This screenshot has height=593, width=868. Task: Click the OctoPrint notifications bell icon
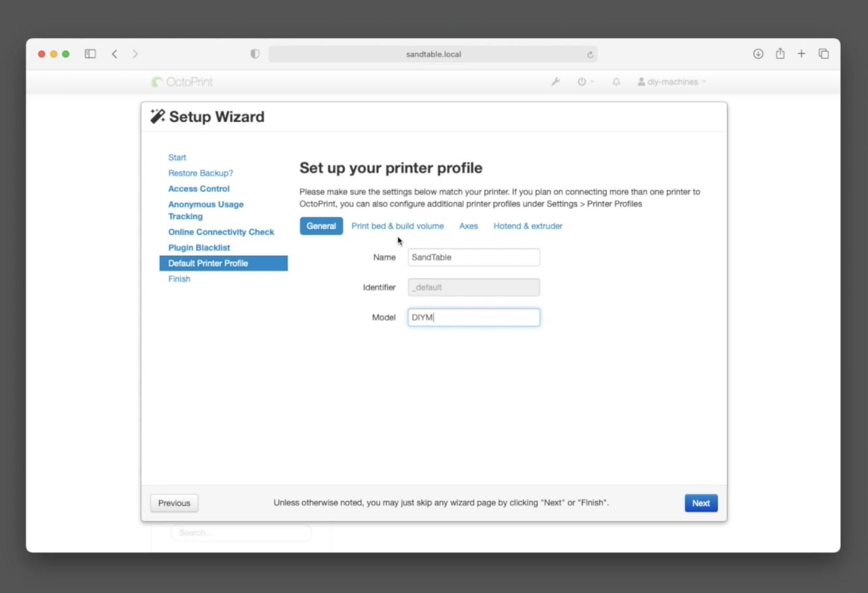point(616,81)
